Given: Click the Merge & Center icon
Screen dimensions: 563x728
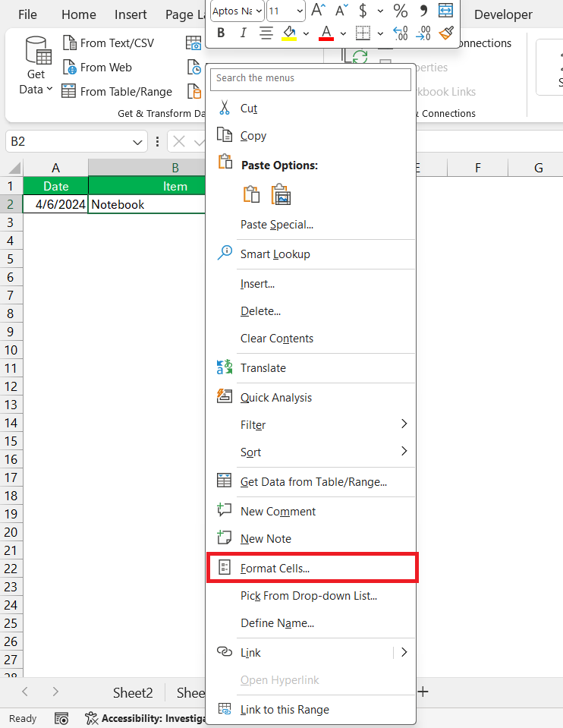Looking at the screenshot, I should coord(445,10).
